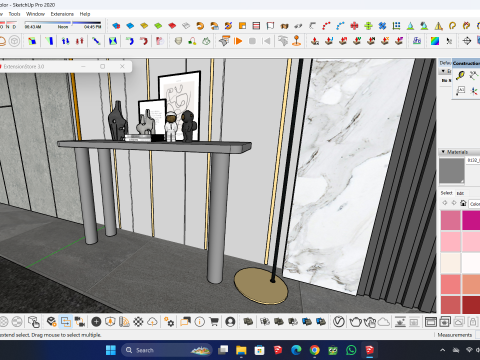
Task: Go back in the materials browser
Action: coord(444,203)
